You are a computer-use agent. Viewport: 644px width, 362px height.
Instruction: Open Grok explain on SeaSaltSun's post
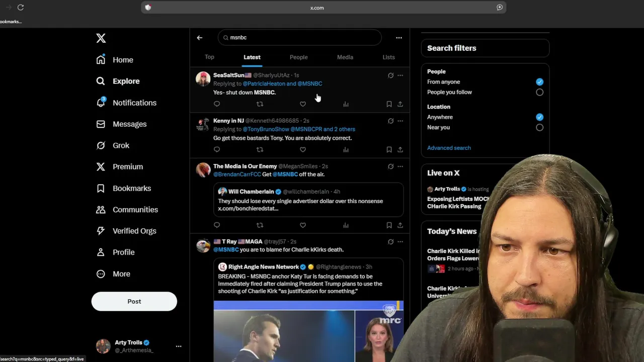(x=390, y=75)
